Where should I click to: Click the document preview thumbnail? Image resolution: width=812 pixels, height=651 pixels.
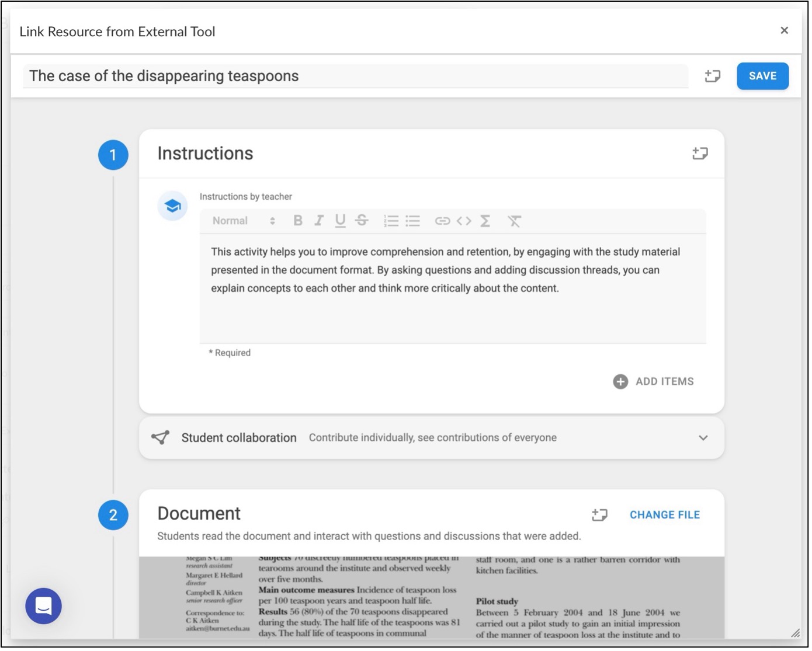[432, 597]
